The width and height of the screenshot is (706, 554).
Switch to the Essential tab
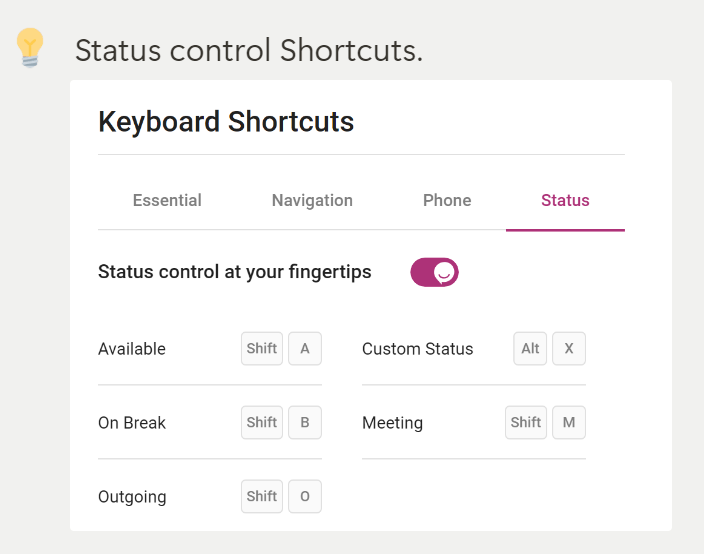point(167,200)
